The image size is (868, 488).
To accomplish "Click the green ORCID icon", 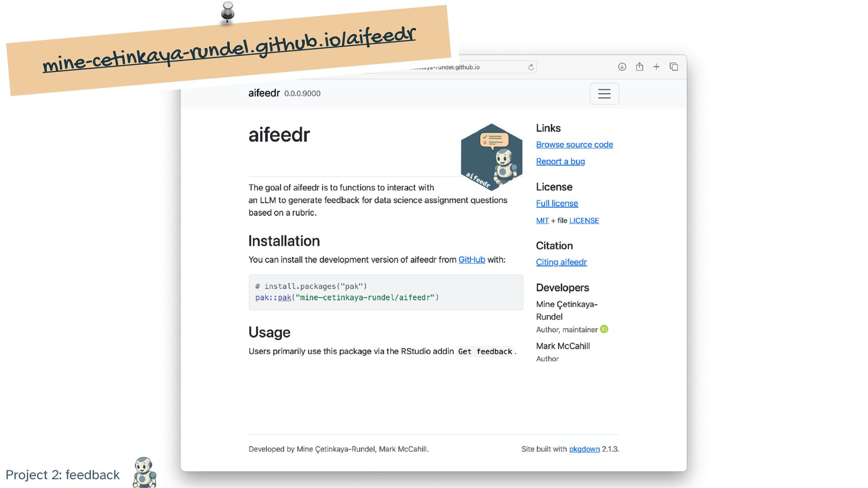I will (x=604, y=329).
